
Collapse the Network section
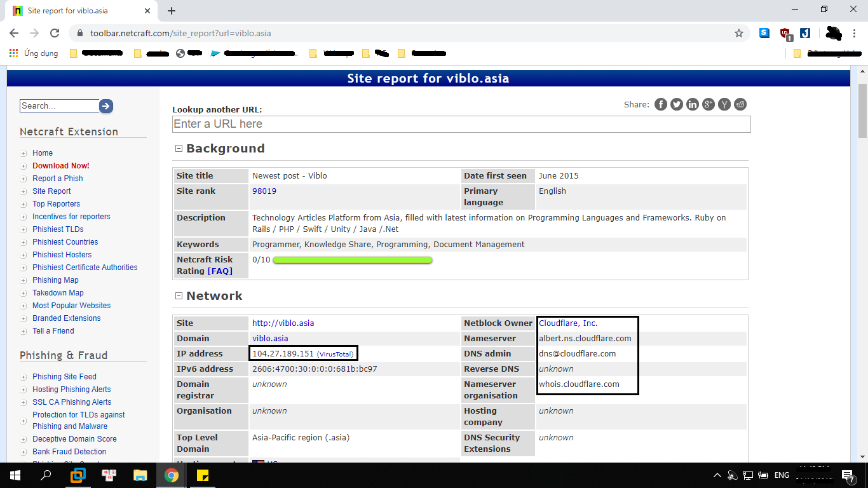(x=179, y=295)
